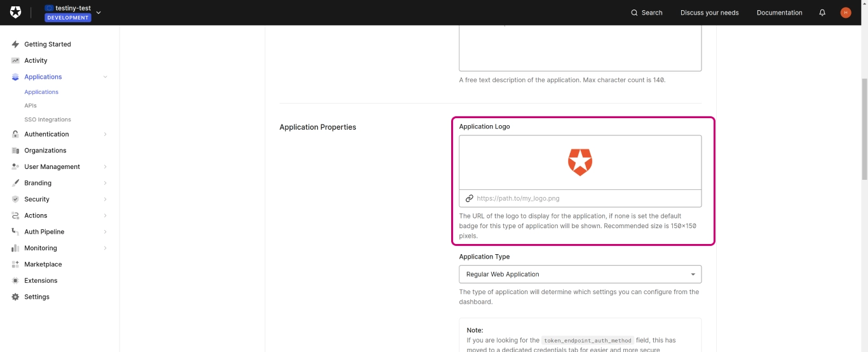Click the logo URL input field
This screenshot has height=352, width=868.
pos(585,198)
